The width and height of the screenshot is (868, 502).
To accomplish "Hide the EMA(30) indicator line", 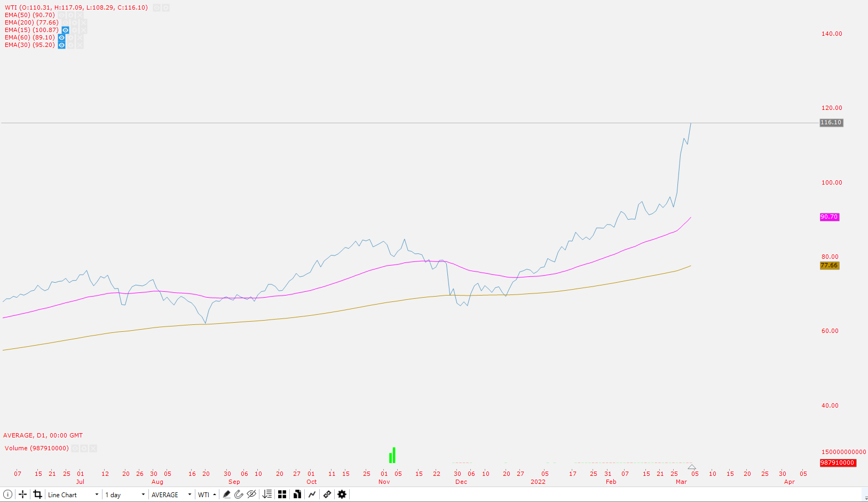I will tap(61, 45).
